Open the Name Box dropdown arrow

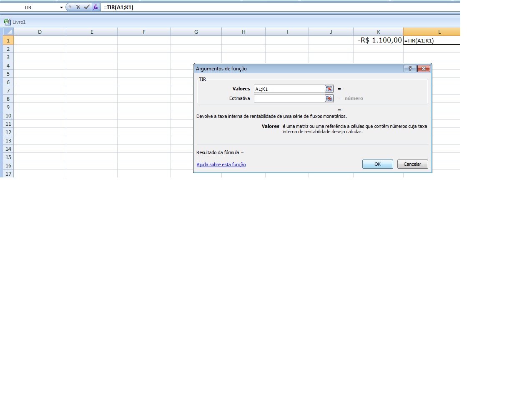click(61, 7)
